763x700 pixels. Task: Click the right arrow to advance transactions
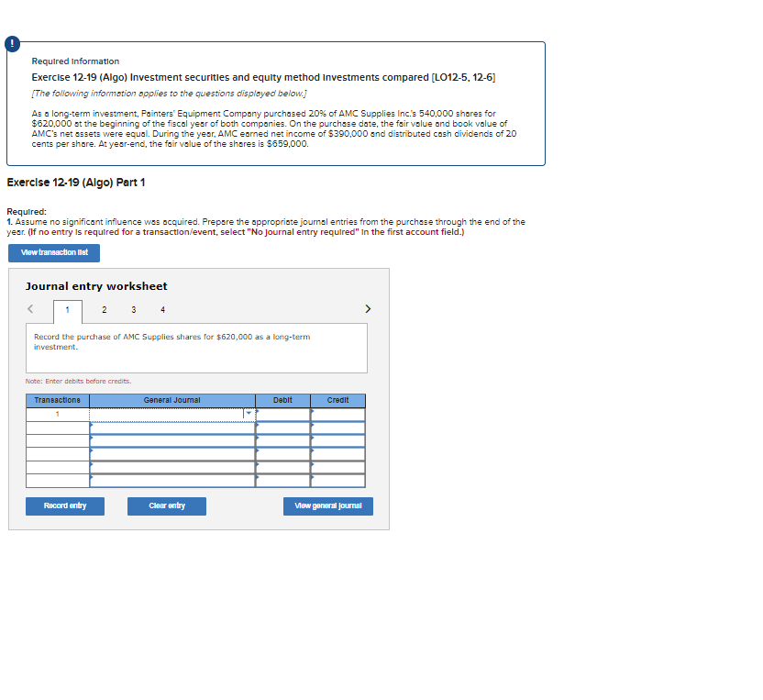point(367,309)
